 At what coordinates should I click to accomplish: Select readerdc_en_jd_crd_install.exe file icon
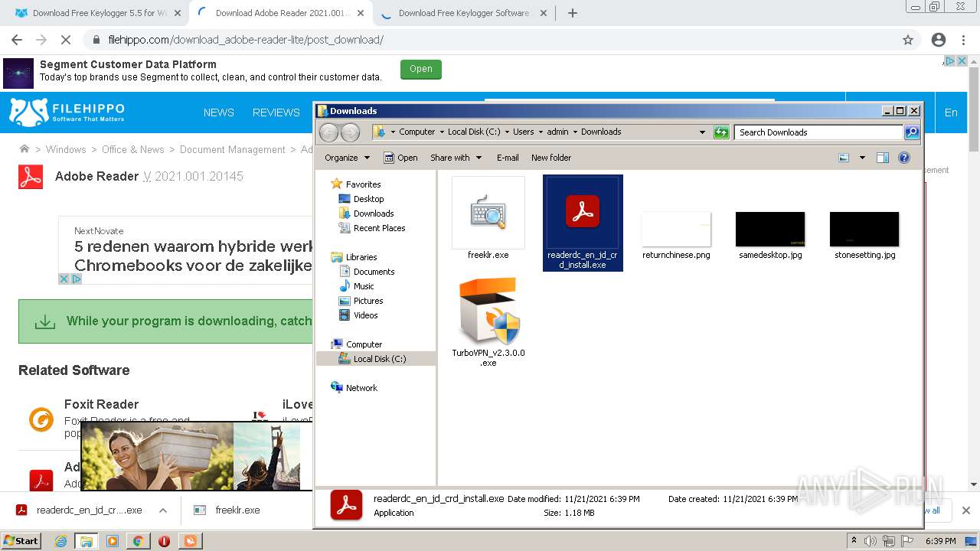583,212
